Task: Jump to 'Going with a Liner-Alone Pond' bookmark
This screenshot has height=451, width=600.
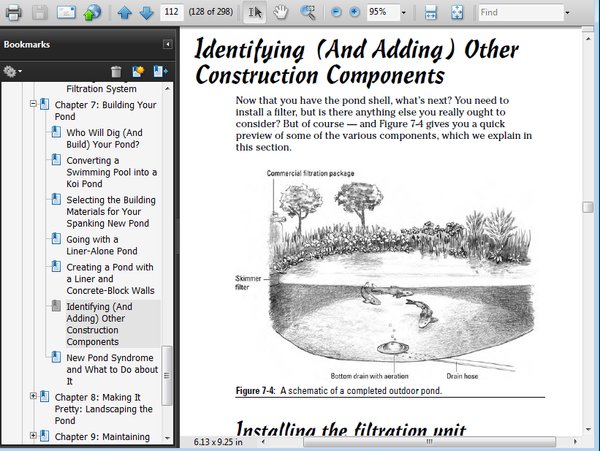Action: tap(102, 245)
